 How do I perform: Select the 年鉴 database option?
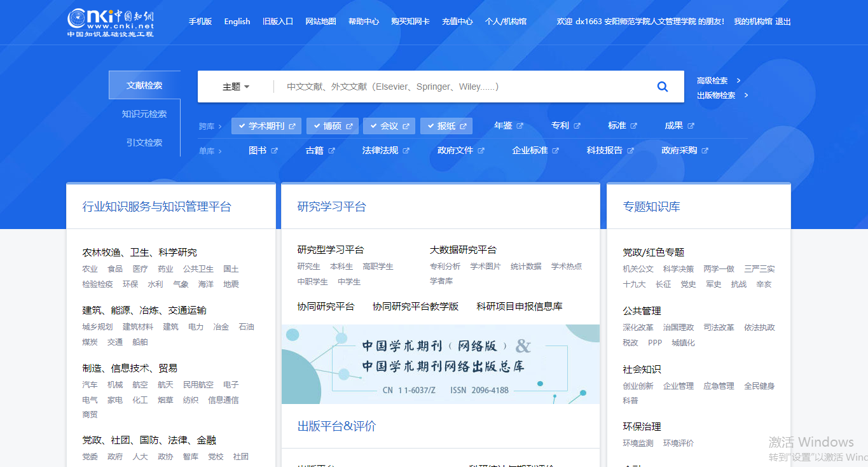tap(503, 126)
